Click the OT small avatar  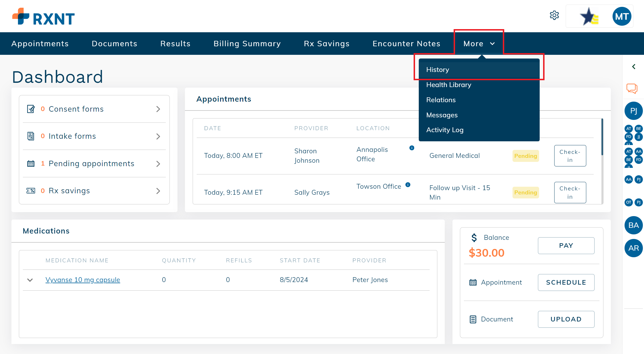pyautogui.click(x=629, y=202)
